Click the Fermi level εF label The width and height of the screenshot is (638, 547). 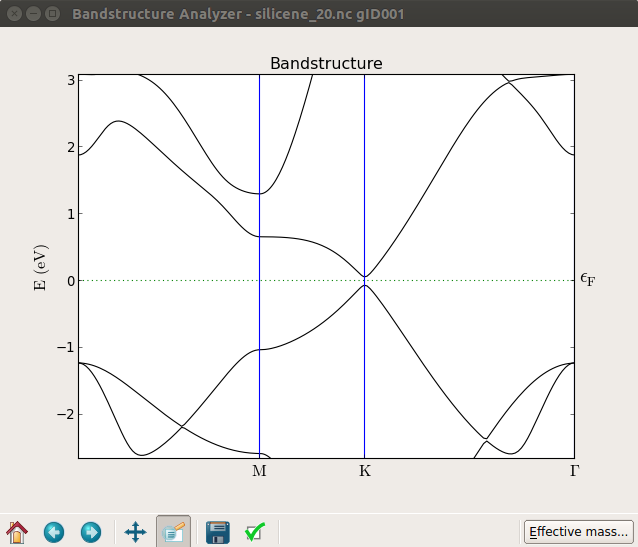tap(588, 280)
